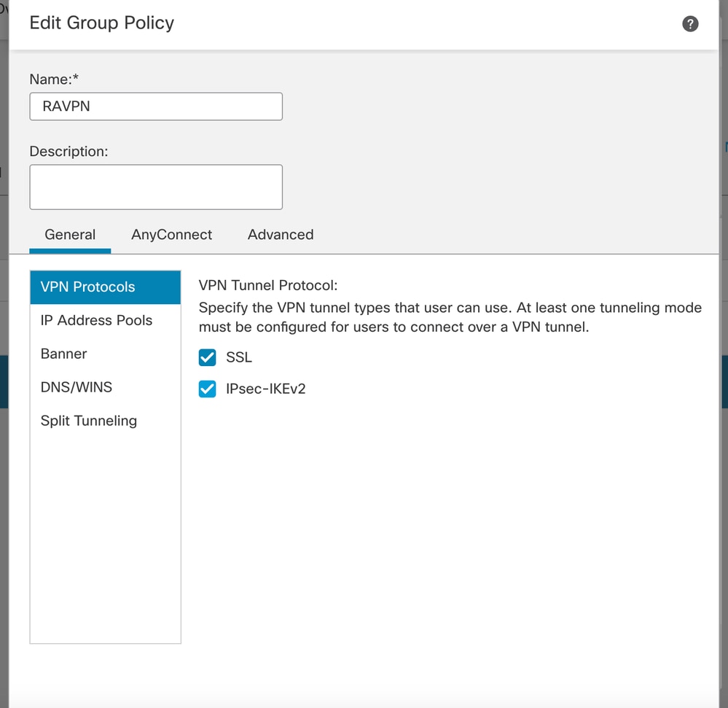Click the SSL label text

tap(239, 357)
